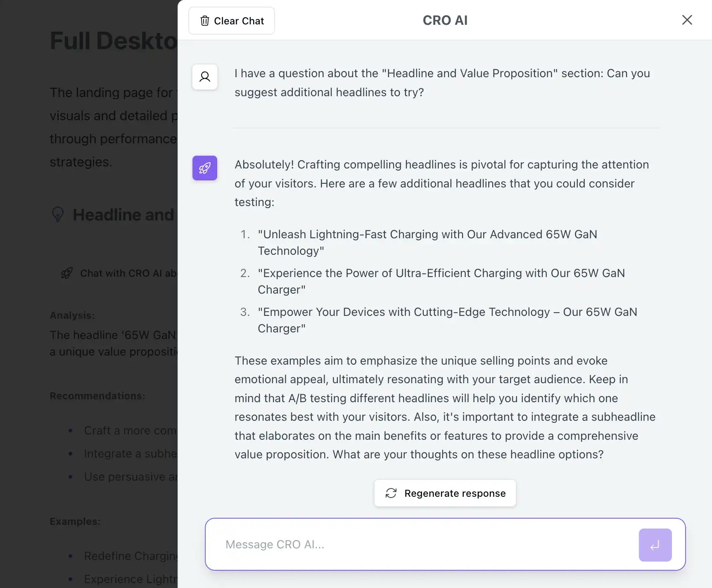Viewport: 712px width, 588px height.
Task: Click the Full Desktop page heading behind panel
Action: point(114,41)
